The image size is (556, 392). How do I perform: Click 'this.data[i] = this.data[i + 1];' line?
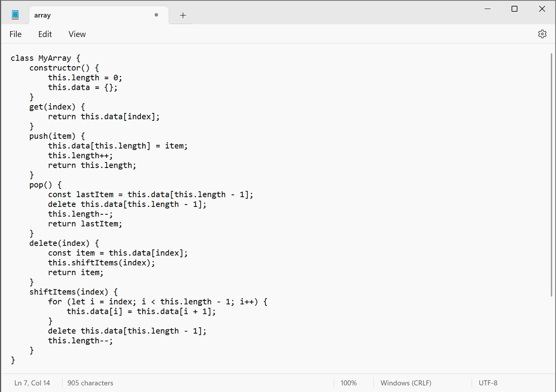click(x=141, y=311)
